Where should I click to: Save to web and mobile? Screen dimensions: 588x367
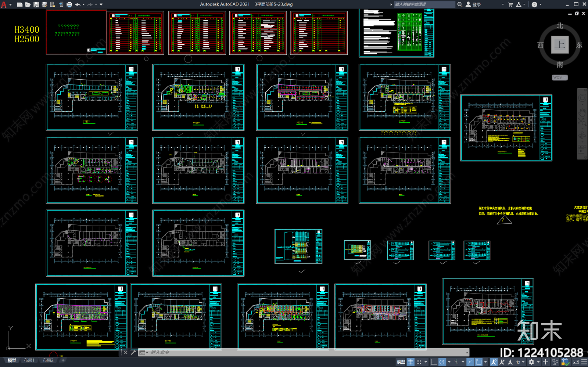tap(61, 4)
